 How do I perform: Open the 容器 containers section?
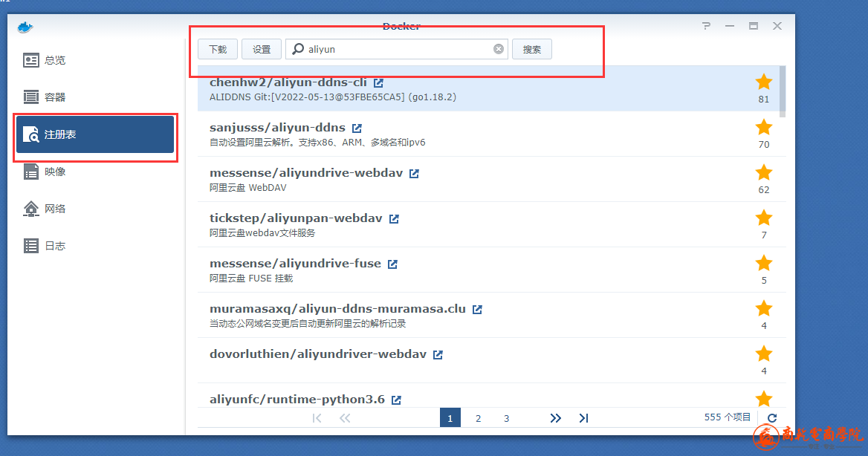(x=95, y=97)
